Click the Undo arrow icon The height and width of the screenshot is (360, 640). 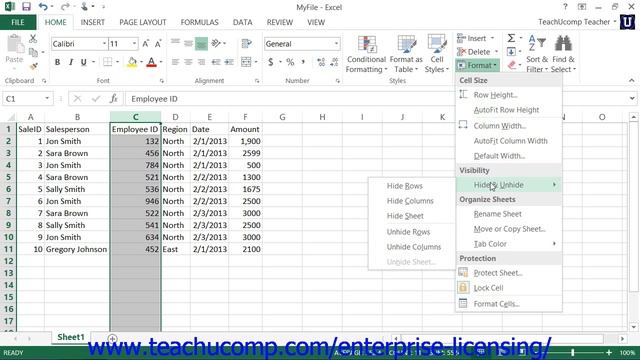click(43, 7)
